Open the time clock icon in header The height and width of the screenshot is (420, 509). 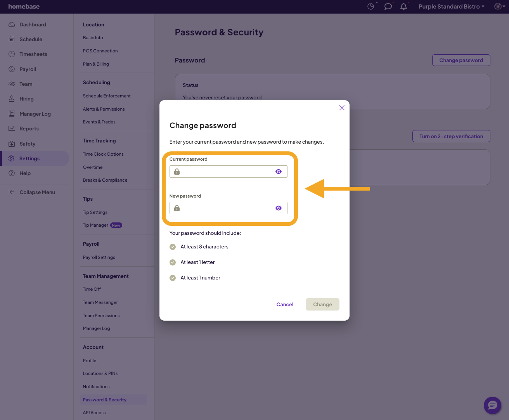pyautogui.click(x=370, y=7)
